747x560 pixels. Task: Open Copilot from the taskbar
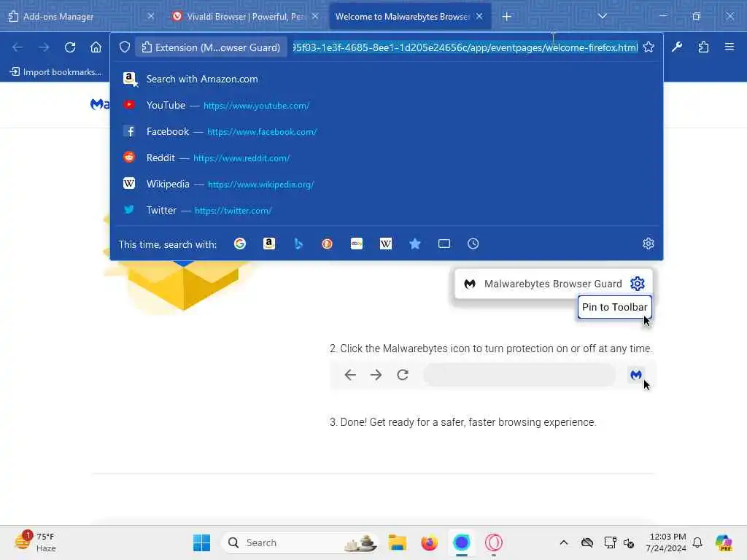tap(724, 542)
